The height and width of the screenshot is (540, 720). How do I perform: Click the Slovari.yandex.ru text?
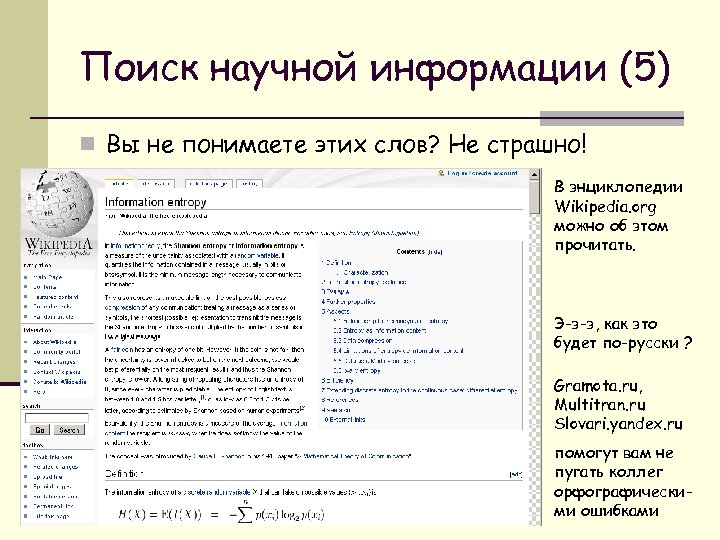(619, 424)
